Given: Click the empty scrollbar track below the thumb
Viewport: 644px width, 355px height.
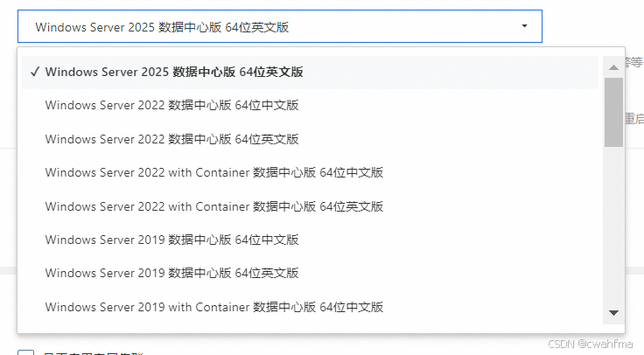Looking at the screenshot, I should click(613, 225).
